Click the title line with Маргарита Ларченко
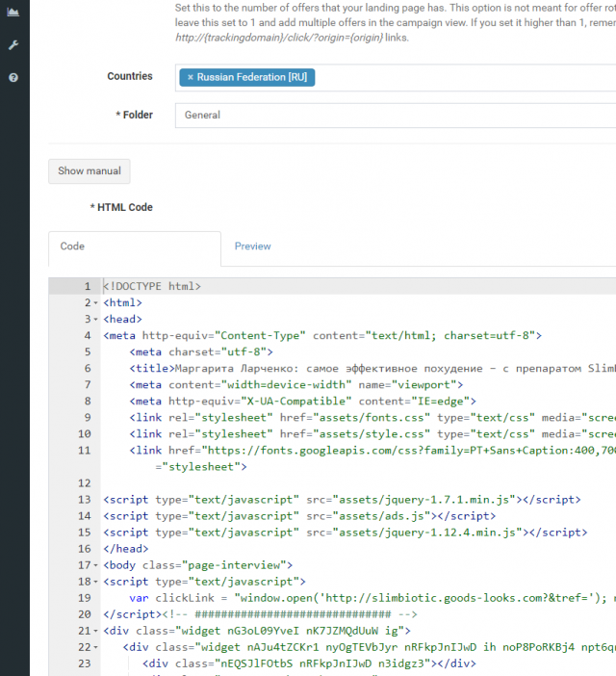Viewport: 616px width, 676px height. click(x=372, y=368)
